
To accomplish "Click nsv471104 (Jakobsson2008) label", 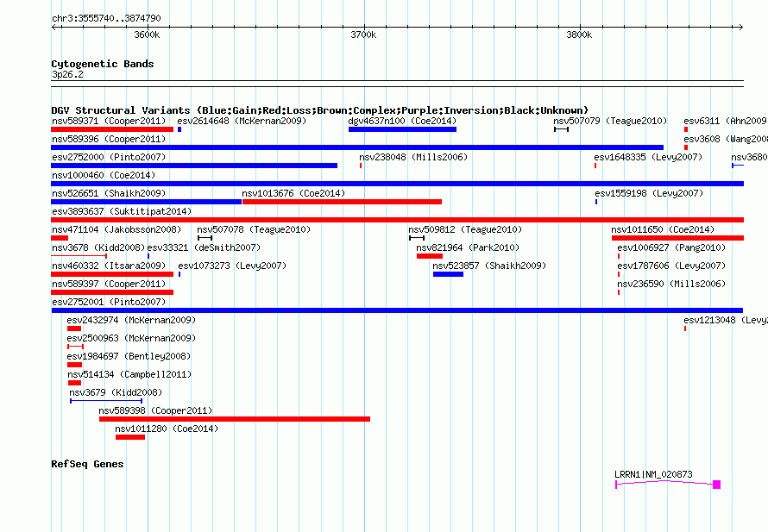I will click(x=116, y=229).
